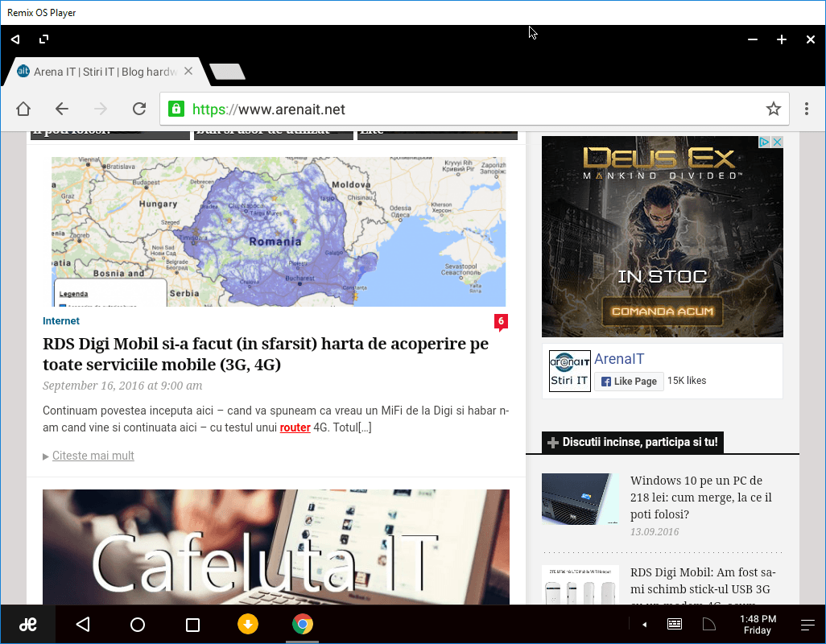The width and height of the screenshot is (826, 644).
Task: Select the 'Discutii incinse, participa si tu!' heading
Action: [x=633, y=442]
